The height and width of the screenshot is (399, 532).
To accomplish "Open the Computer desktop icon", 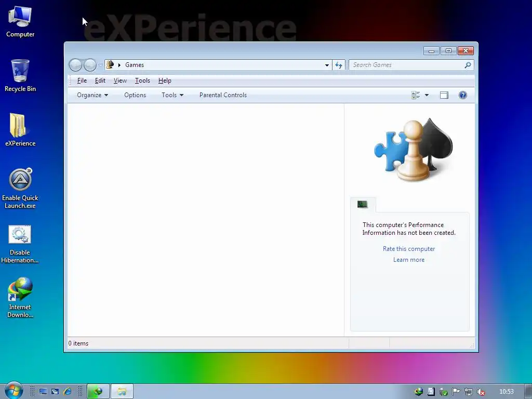I will pyautogui.click(x=20, y=22).
